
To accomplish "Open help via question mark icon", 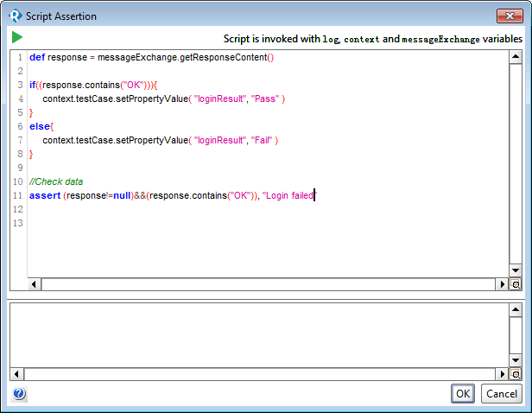I will point(19,394).
